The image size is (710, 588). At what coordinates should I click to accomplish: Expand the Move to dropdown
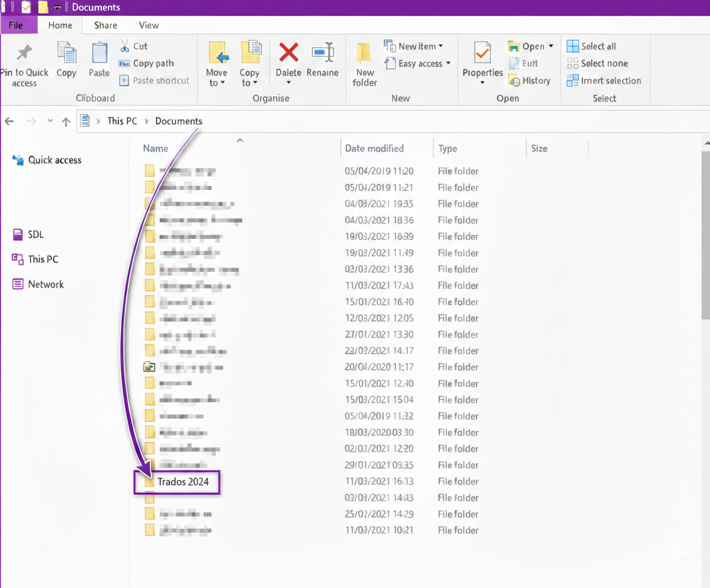click(217, 83)
